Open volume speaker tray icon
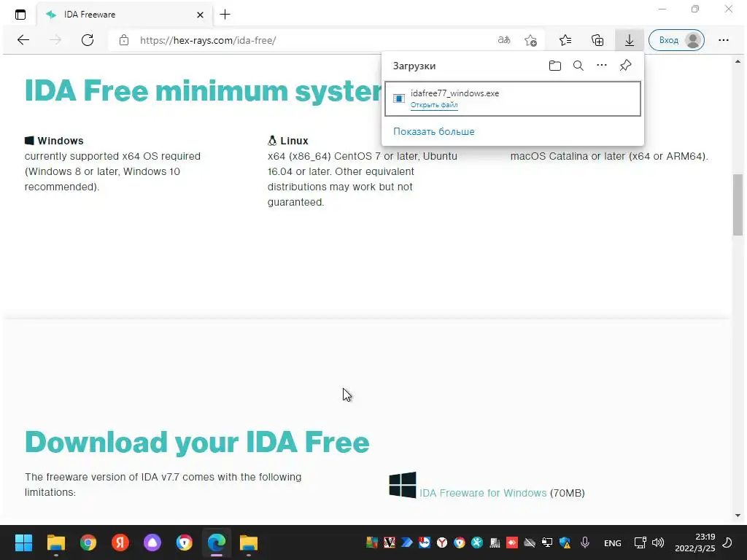This screenshot has height=560, width=747. pyautogui.click(x=658, y=542)
